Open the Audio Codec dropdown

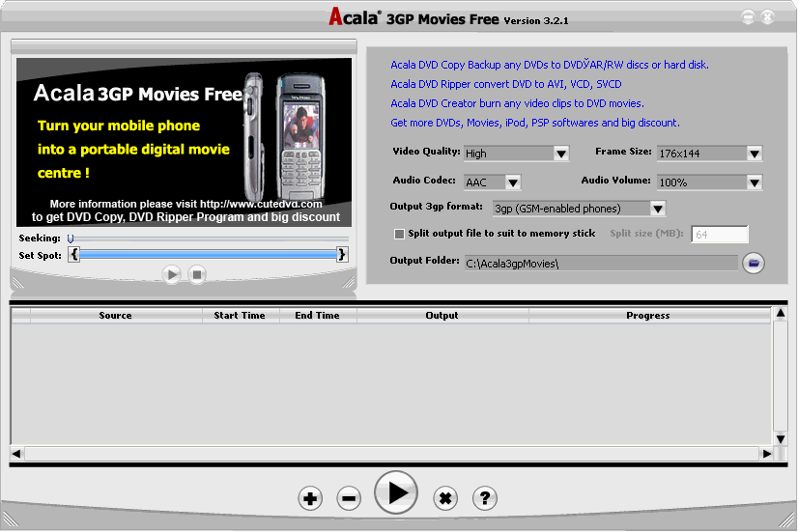pos(512,182)
